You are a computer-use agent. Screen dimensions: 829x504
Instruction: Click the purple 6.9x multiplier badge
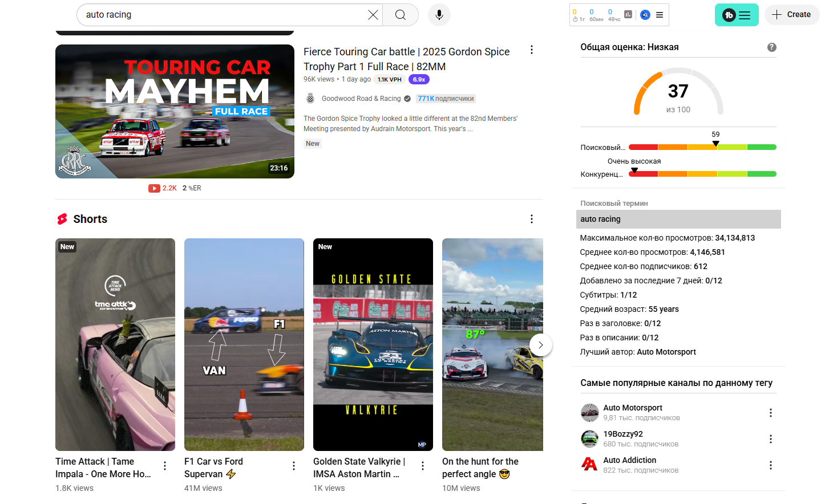pyautogui.click(x=419, y=80)
